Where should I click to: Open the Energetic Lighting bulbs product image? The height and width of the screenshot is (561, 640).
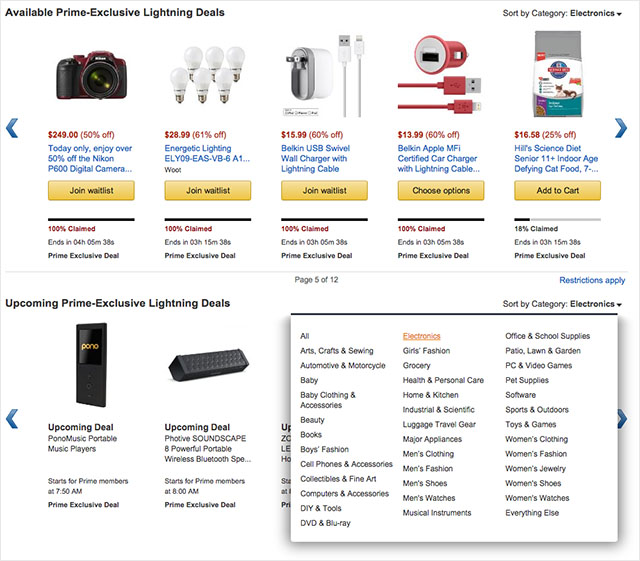pyautogui.click(x=207, y=75)
